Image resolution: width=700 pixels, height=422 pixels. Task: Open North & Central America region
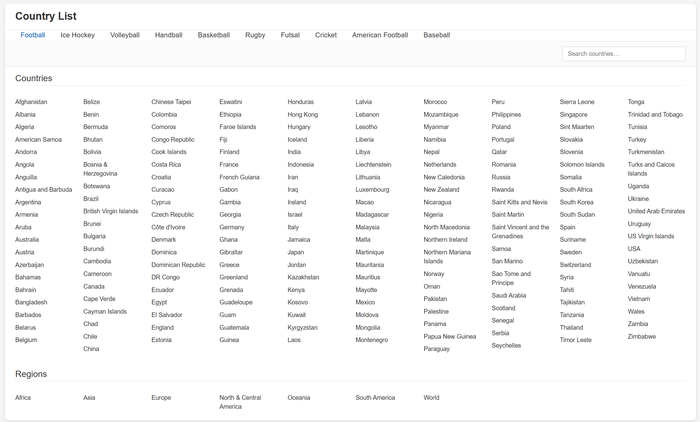pos(240,402)
